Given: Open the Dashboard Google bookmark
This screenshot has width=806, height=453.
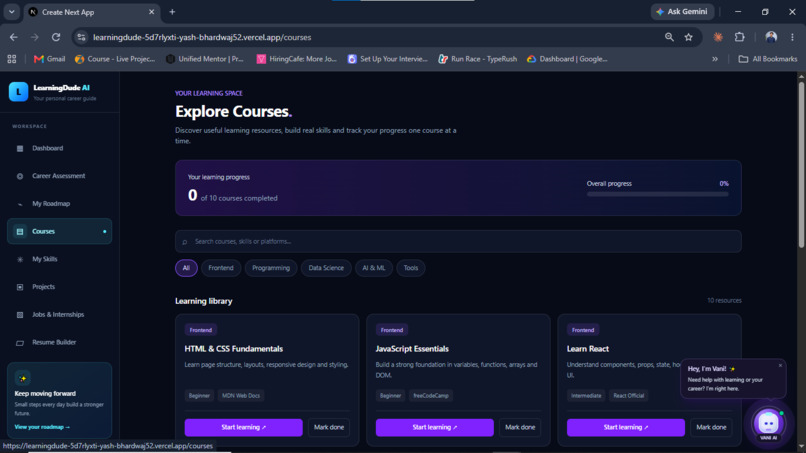Looking at the screenshot, I should (x=567, y=59).
